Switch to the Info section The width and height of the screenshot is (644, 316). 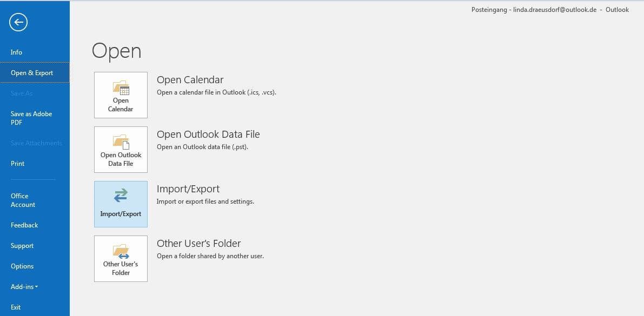point(16,52)
